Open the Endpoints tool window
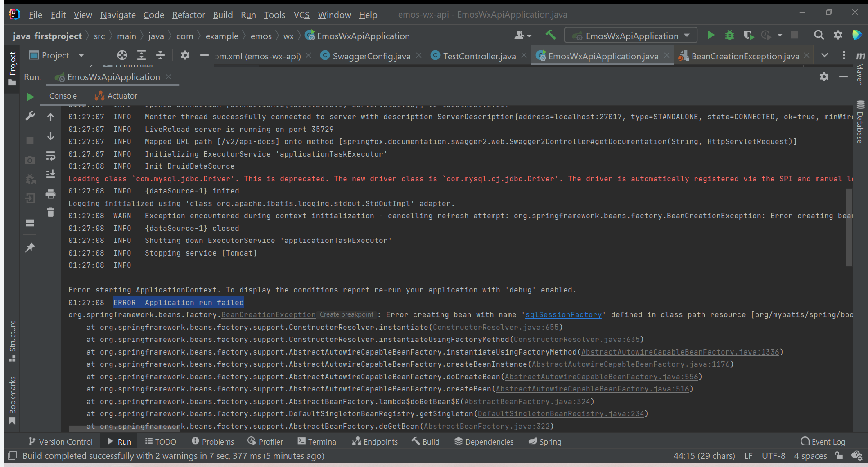868x467 pixels. pyautogui.click(x=375, y=441)
